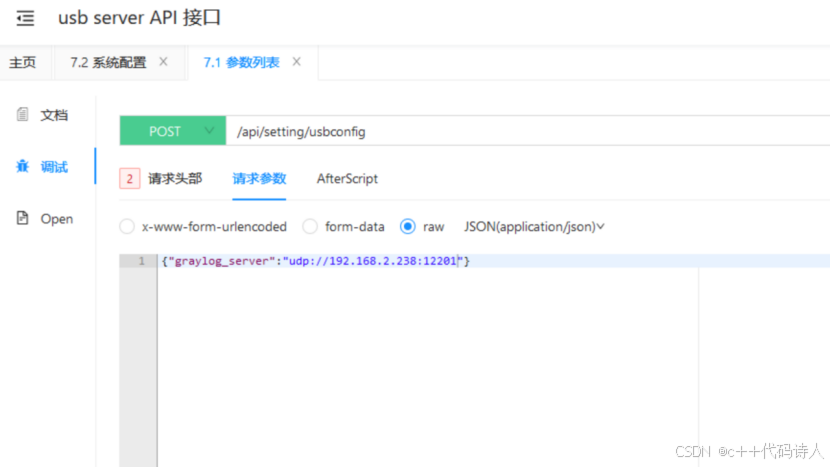Switch to the 主页 tab
This screenshot has width=831, height=467.
click(x=23, y=62)
